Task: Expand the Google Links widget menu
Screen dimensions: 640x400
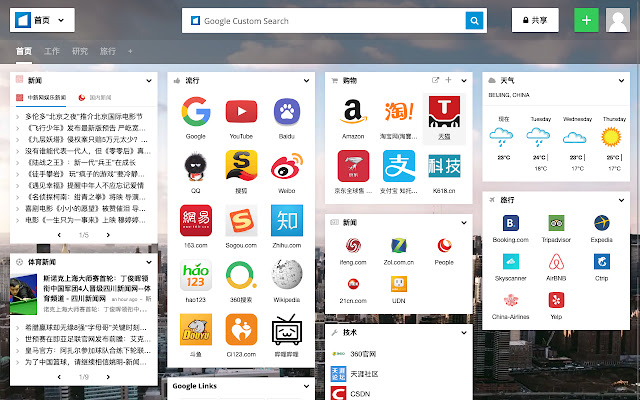Action: coord(306,386)
